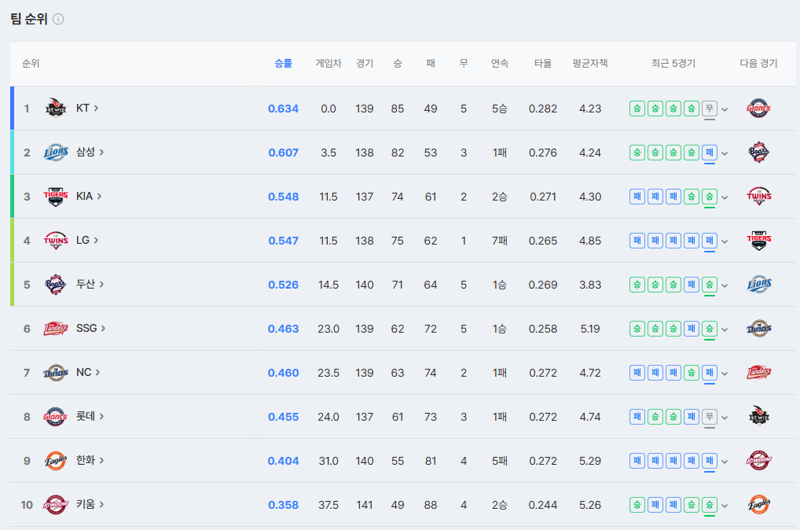This screenshot has width=800, height=530.
Task: Open the LG Twins team logo in rank 4
Action: pos(56,240)
